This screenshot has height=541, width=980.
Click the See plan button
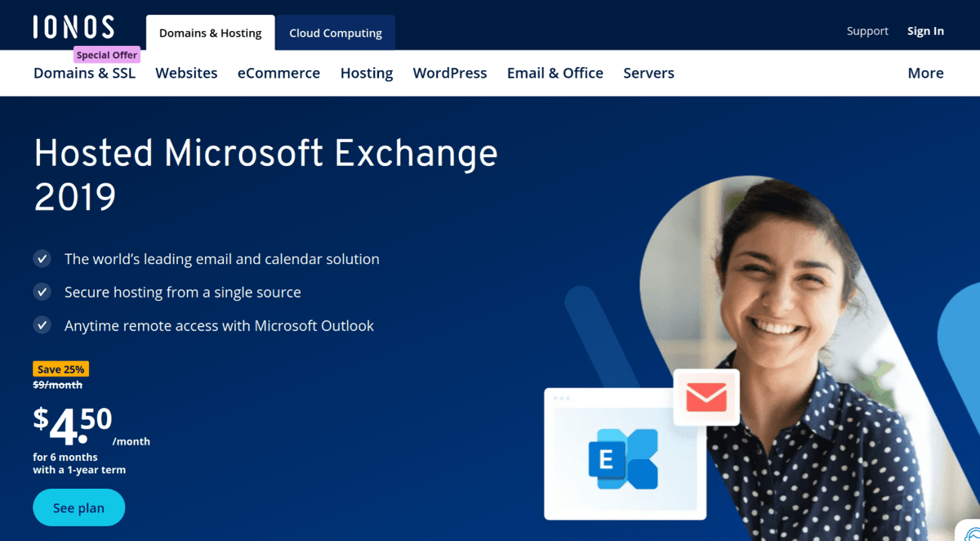pyautogui.click(x=79, y=507)
